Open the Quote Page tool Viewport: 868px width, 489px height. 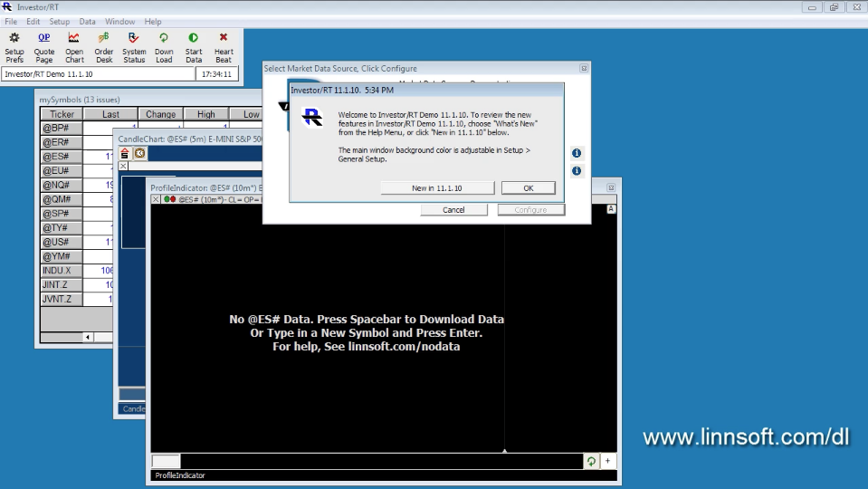pos(44,48)
